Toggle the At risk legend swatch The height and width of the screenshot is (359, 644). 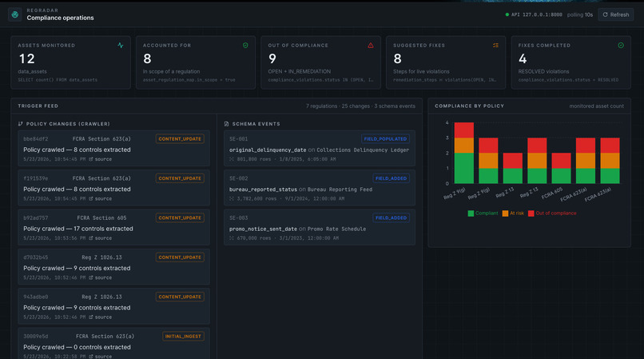505,213
